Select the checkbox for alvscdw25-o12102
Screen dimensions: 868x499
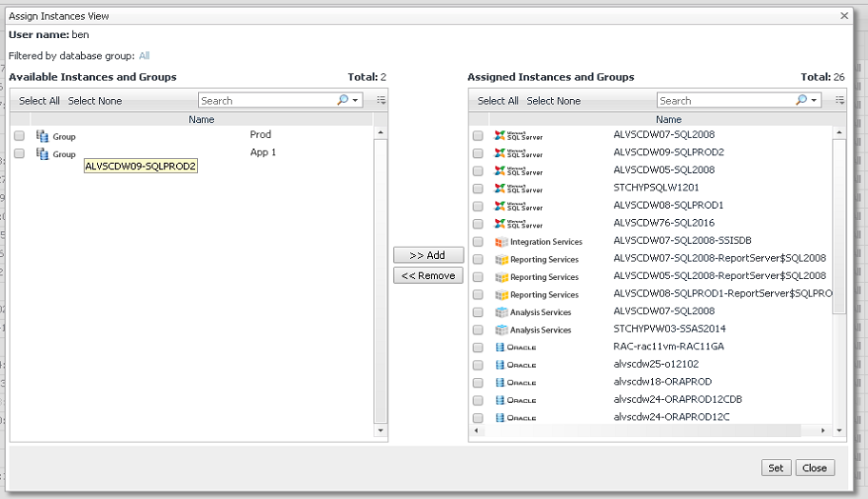coord(478,365)
